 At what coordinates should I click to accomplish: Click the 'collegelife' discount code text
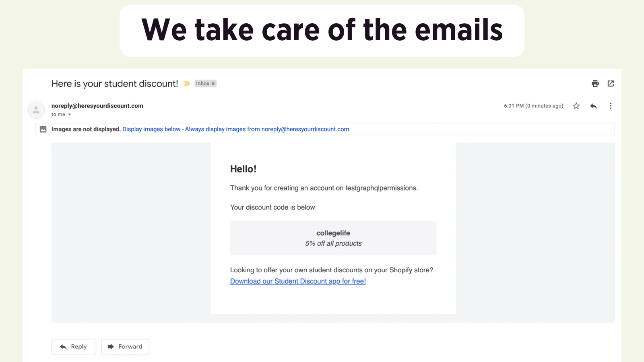(x=333, y=233)
